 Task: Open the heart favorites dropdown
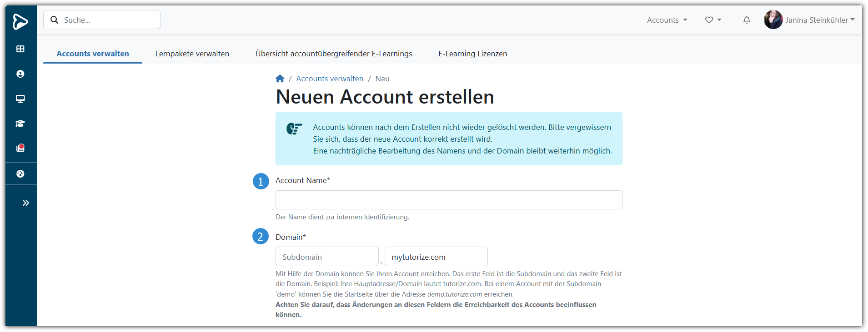tap(713, 20)
